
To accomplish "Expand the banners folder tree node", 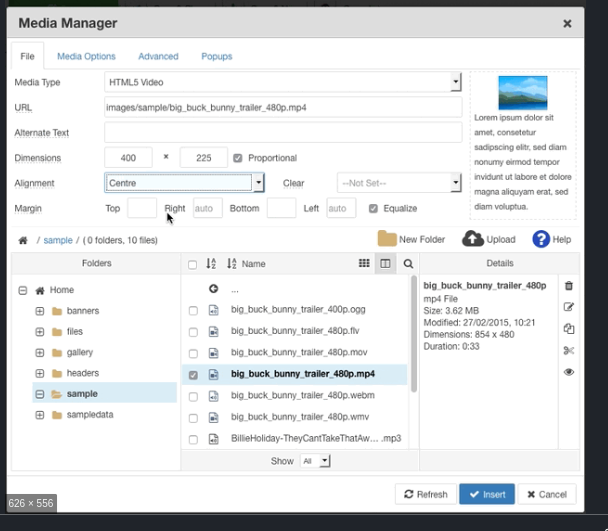I will pyautogui.click(x=40, y=311).
